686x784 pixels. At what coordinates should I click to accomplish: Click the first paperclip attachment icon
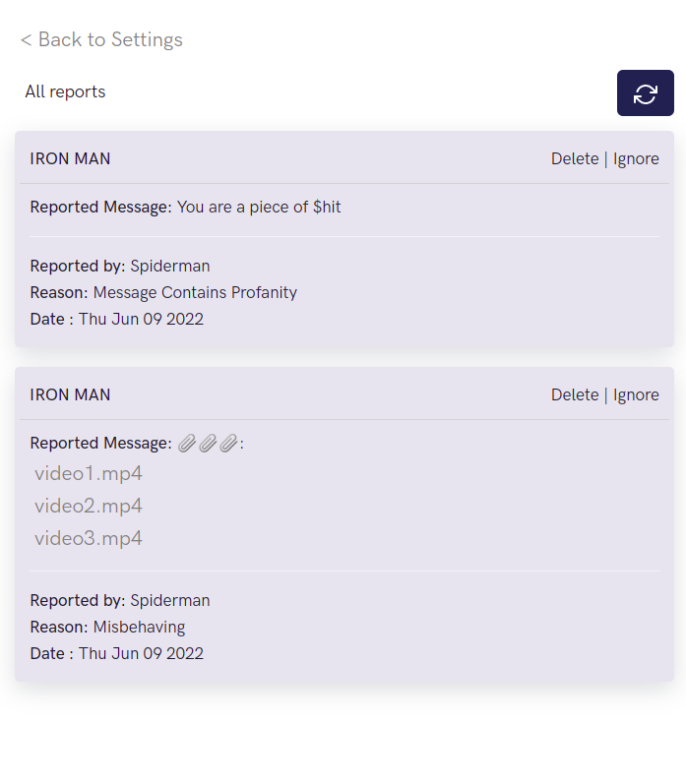click(x=187, y=443)
